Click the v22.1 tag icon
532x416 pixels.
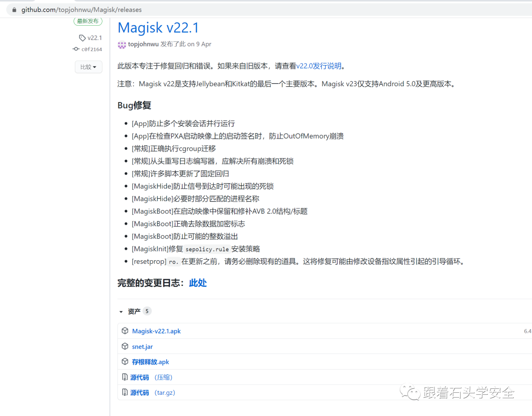click(x=82, y=37)
